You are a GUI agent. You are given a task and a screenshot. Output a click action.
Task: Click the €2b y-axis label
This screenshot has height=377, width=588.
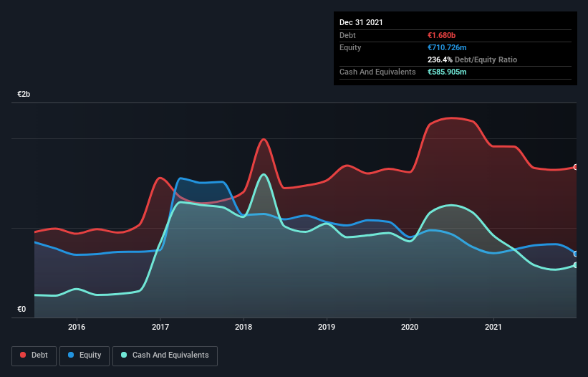tap(24, 94)
